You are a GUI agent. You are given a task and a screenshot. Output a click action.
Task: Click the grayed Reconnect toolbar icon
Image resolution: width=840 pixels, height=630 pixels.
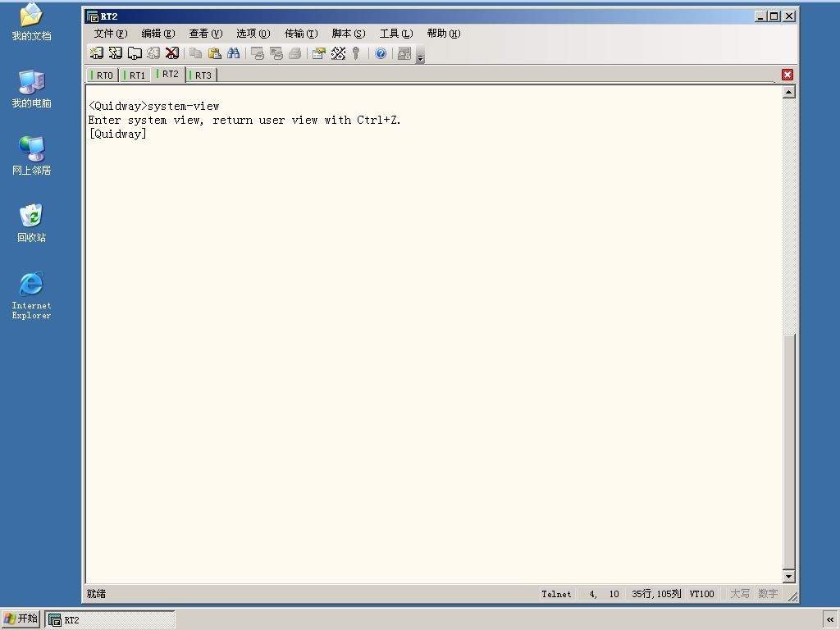tap(153, 53)
